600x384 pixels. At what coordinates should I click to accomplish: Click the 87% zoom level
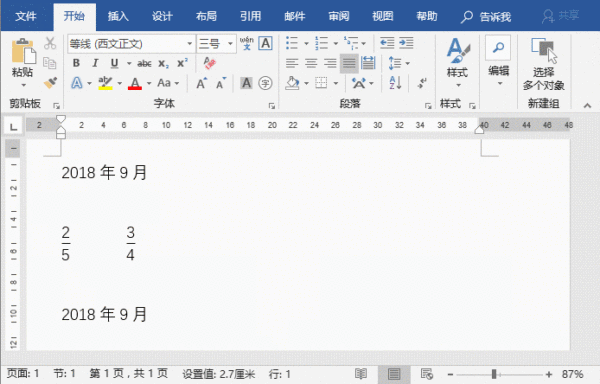(x=572, y=374)
